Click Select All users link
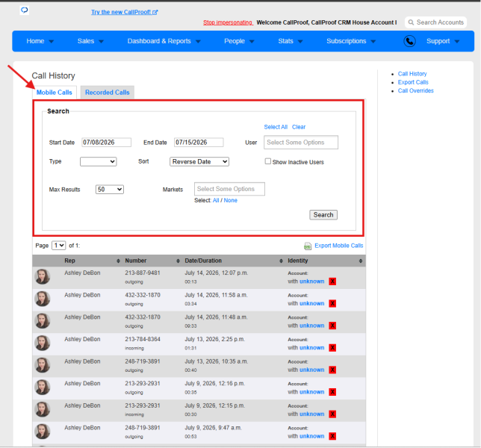 (x=276, y=127)
